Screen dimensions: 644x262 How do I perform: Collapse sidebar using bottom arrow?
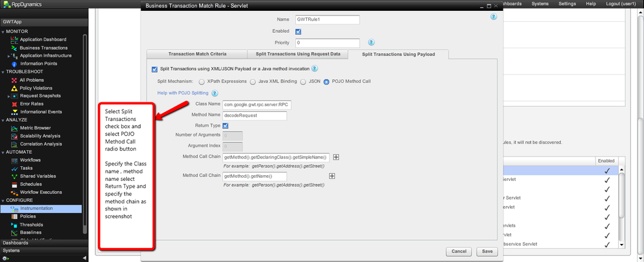coord(84,258)
